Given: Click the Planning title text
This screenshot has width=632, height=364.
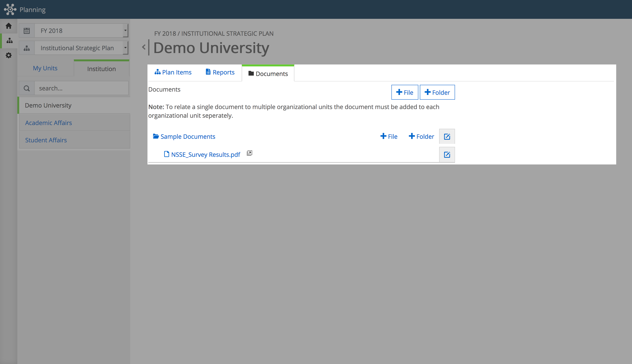Looking at the screenshot, I should coord(32,10).
